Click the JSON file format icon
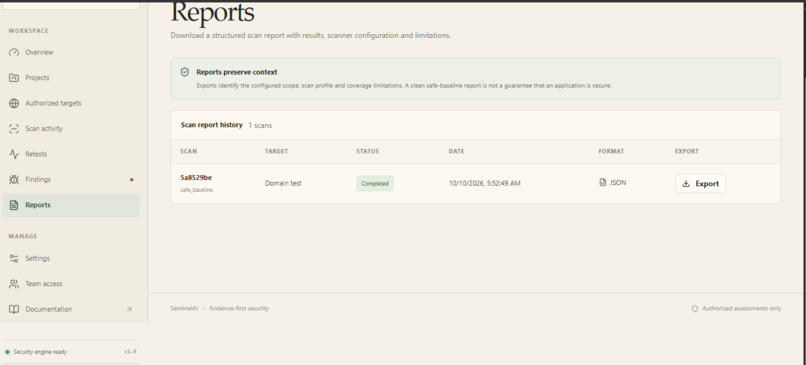This screenshot has width=806, height=365. pos(603,182)
